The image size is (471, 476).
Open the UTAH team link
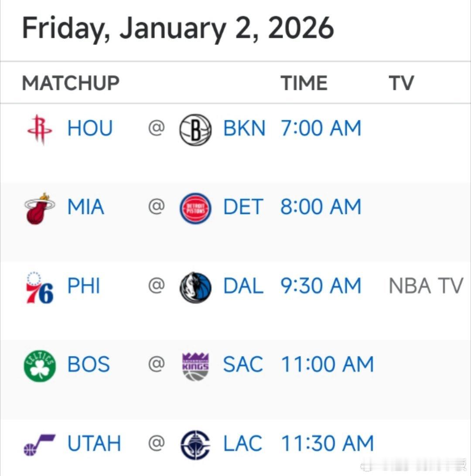coord(94,444)
